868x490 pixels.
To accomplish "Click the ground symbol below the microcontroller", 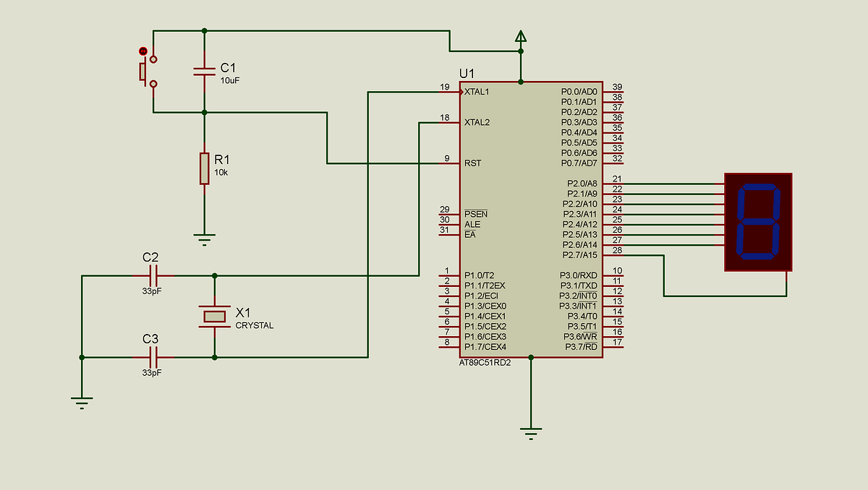I will (532, 429).
